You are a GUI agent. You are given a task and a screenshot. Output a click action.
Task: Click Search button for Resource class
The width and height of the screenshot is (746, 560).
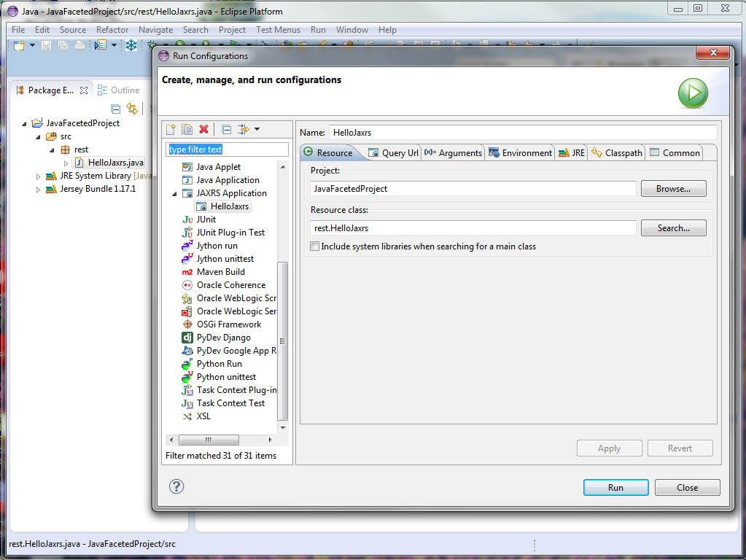673,228
